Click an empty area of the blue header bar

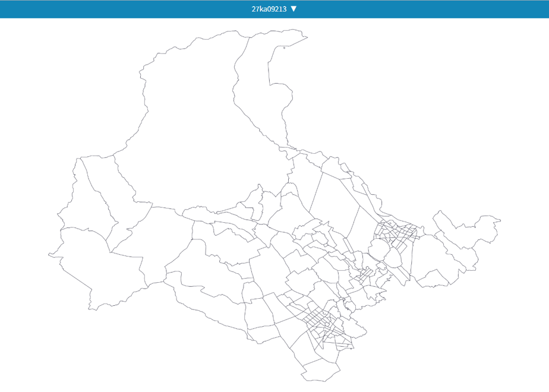pos(105,9)
